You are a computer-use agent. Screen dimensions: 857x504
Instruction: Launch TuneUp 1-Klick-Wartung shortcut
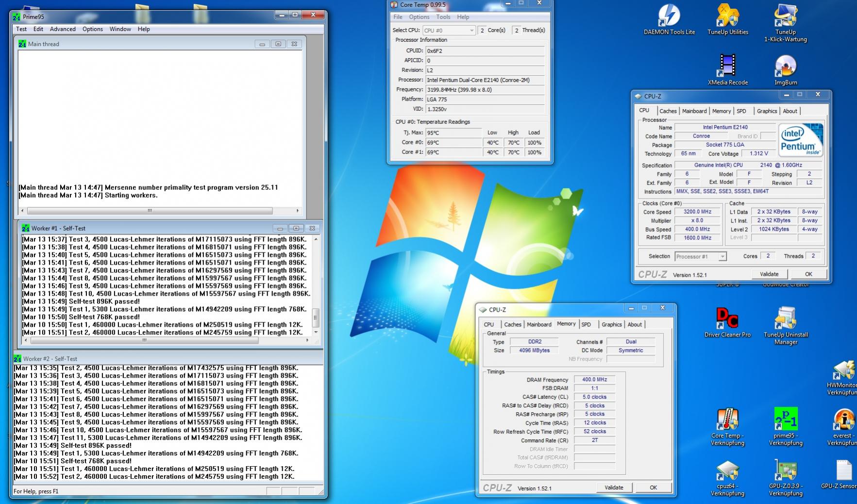pos(785,23)
